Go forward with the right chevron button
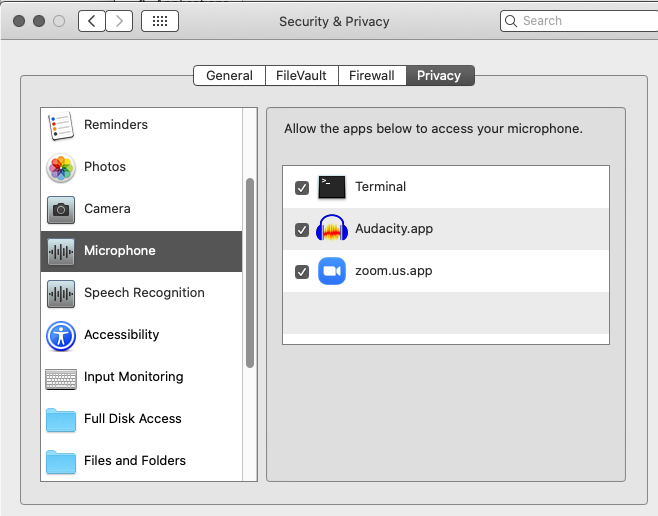658x516 pixels. 119,21
